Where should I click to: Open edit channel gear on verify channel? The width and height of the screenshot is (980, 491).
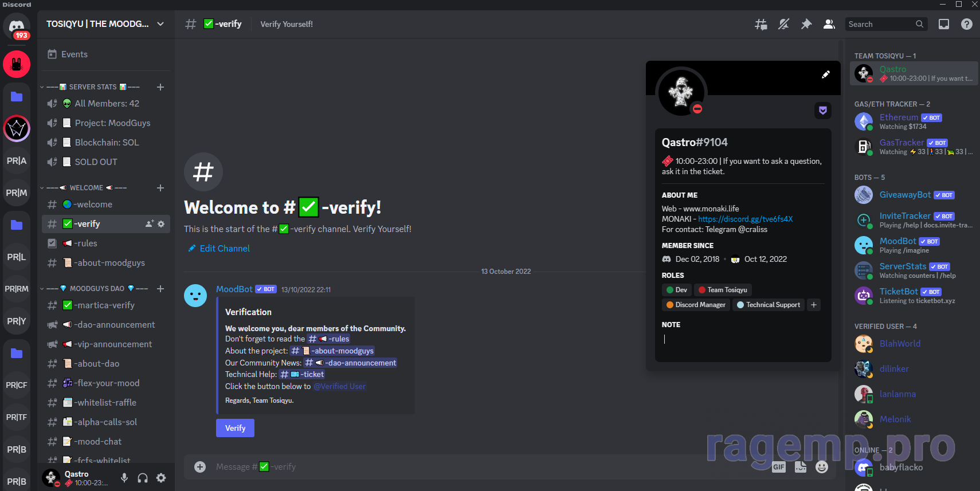(x=161, y=224)
